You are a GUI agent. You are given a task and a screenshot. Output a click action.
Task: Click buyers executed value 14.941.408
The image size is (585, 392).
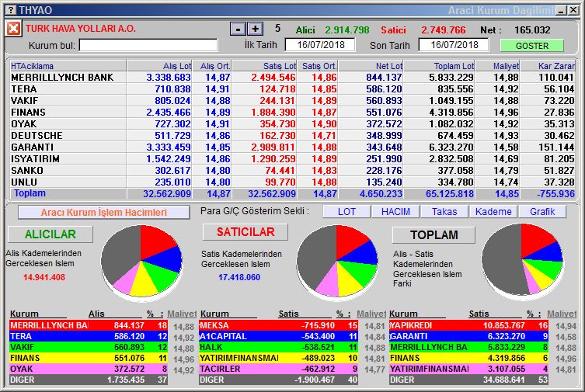(44, 277)
